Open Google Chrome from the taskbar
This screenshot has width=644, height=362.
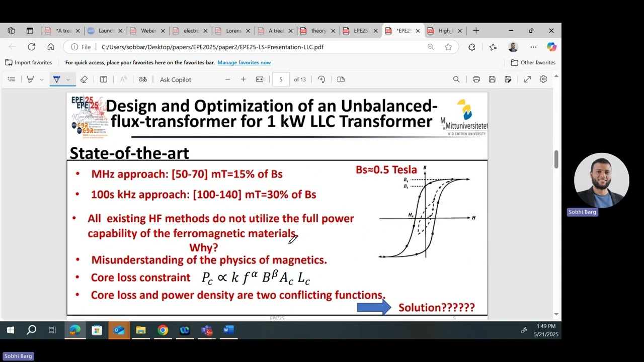[163, 330]
